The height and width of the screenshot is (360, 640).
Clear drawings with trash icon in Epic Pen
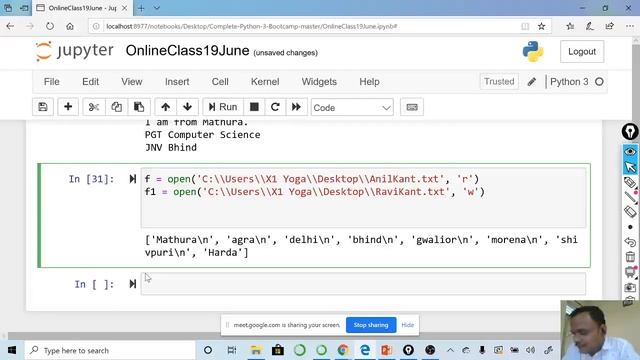pos(630,257)
